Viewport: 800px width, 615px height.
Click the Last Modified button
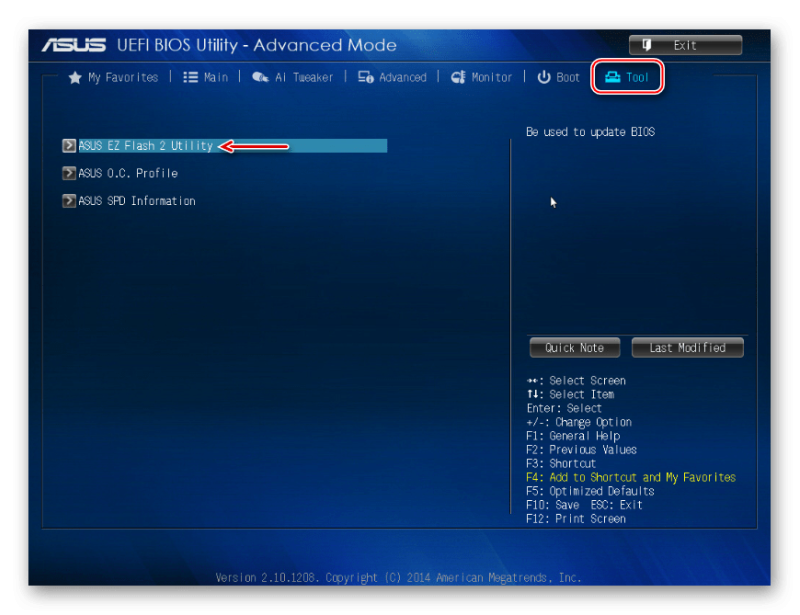point(687,348)
